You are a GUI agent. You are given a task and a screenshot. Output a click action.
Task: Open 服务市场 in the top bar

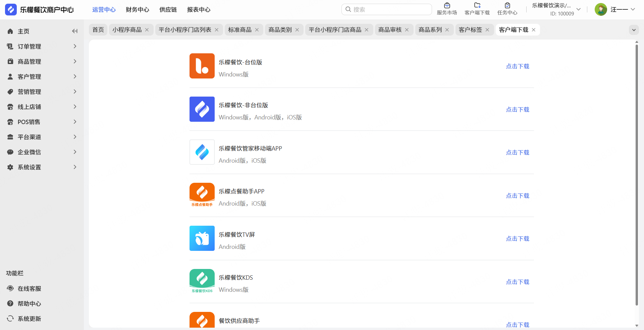pyautogui.click(x=447, y=9)
